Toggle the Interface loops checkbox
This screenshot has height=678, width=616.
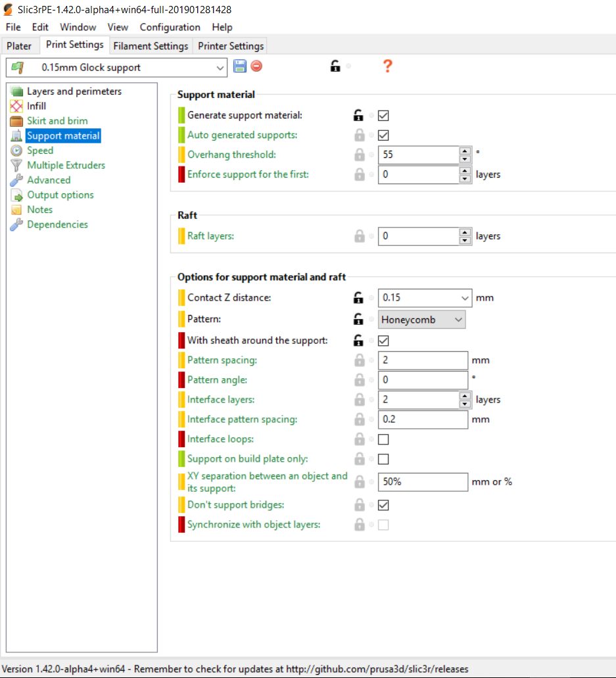tap(383, 439)
